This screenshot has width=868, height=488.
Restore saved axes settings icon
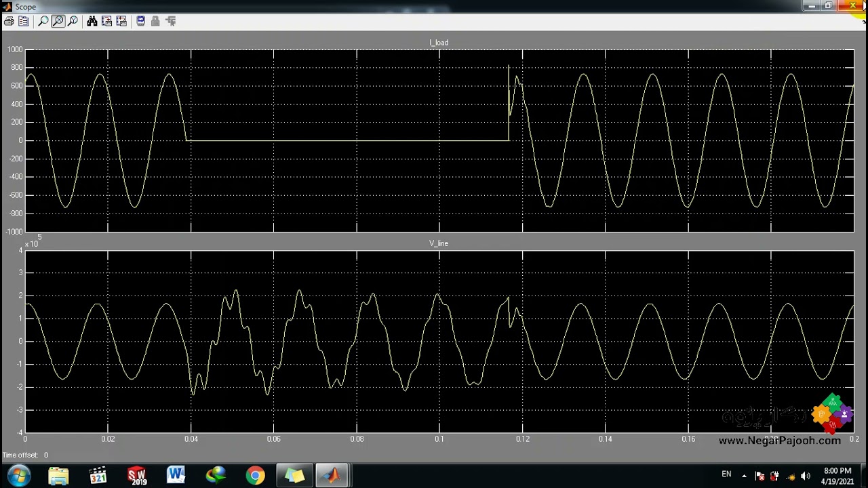tap(121, 21)
